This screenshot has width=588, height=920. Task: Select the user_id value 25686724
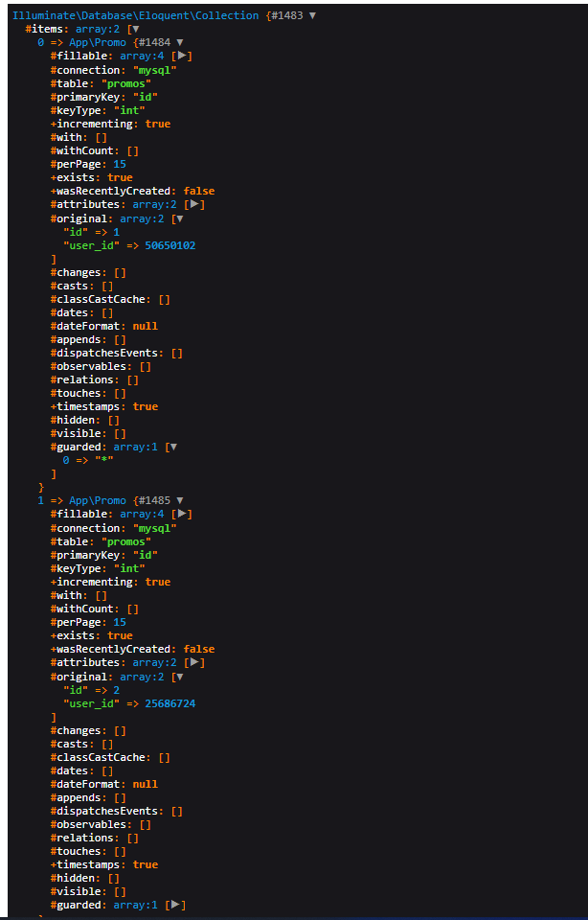point(170,703)
